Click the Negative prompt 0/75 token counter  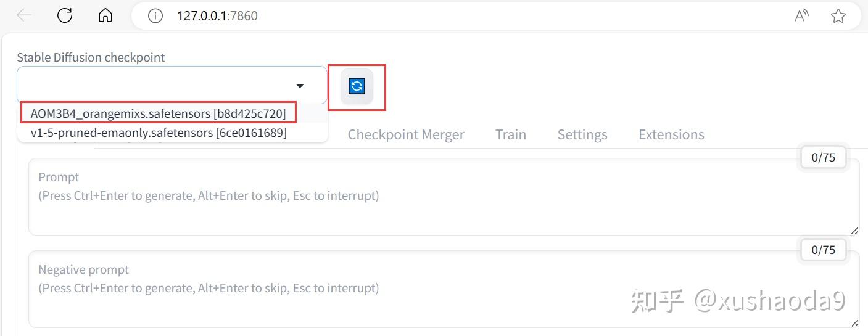pyautogui.click(x=823, y=250)
